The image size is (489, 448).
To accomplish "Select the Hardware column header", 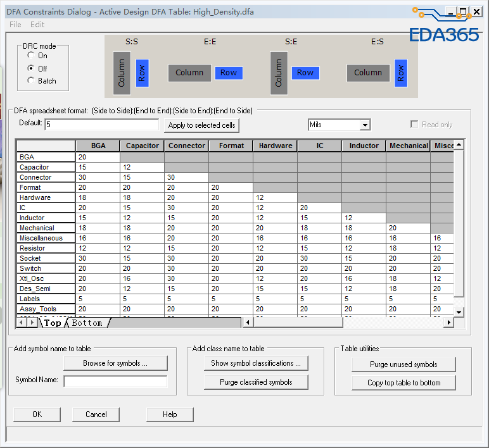I will (x=276, y=146).
